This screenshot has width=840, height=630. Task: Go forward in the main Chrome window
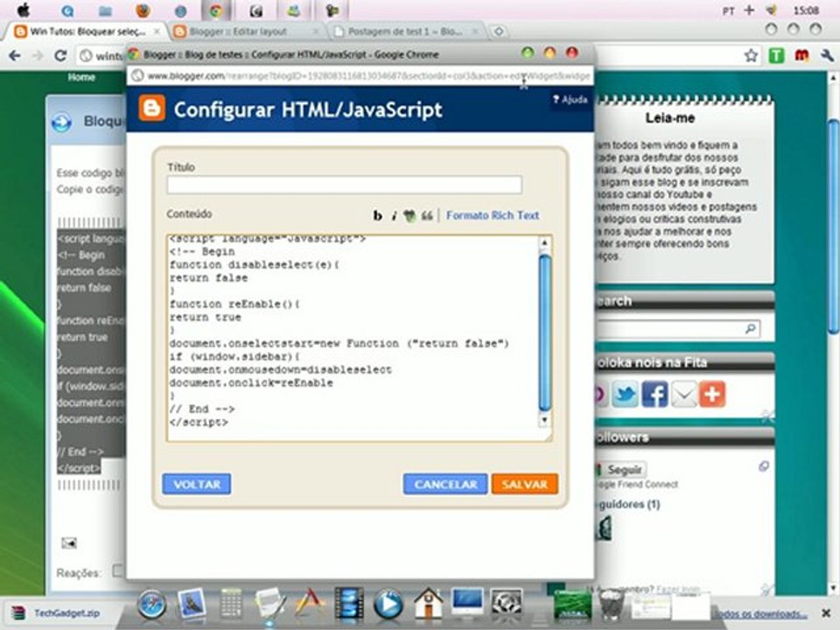pos(38,55)
